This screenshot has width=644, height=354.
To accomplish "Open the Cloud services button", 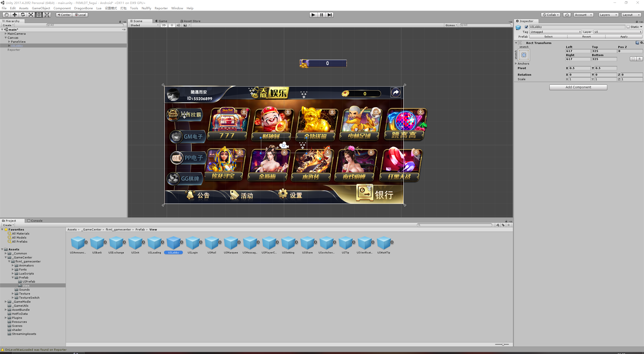I will (567, 15).
